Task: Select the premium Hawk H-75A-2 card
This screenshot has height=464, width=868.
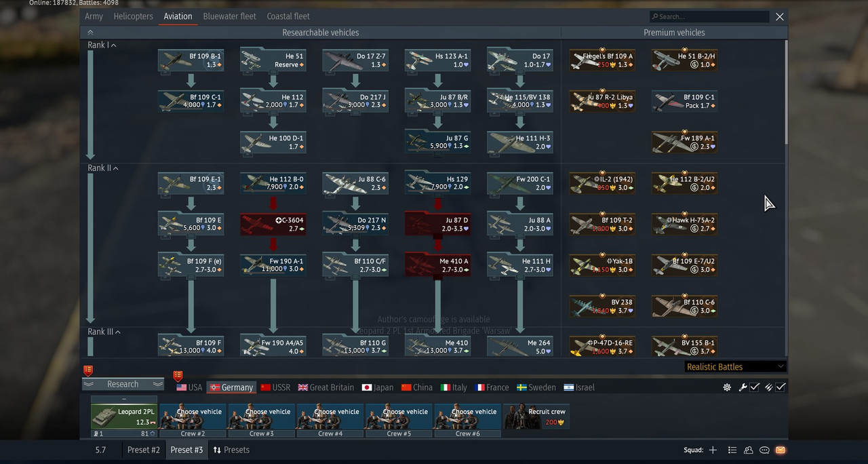Action: click(x=684, y=225)
